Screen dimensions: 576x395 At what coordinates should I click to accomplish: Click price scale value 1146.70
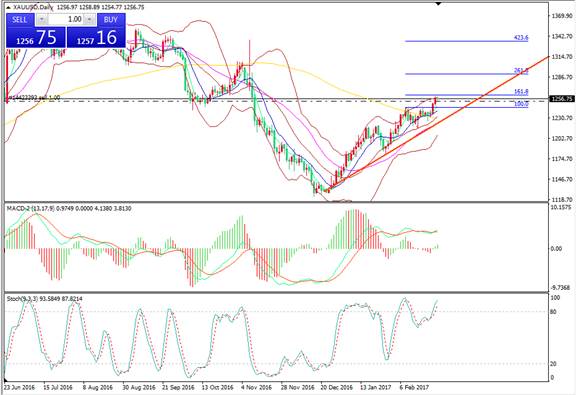(x=562, y=179)
